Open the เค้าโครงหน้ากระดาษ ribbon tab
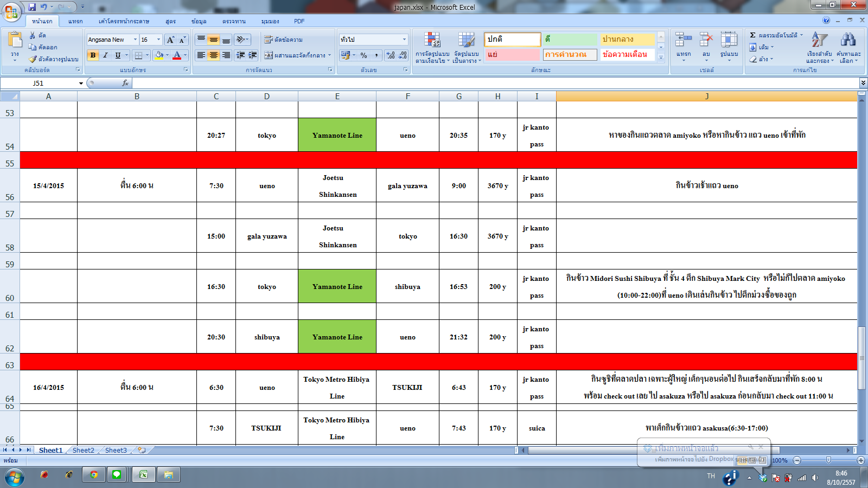 point(124,21)
